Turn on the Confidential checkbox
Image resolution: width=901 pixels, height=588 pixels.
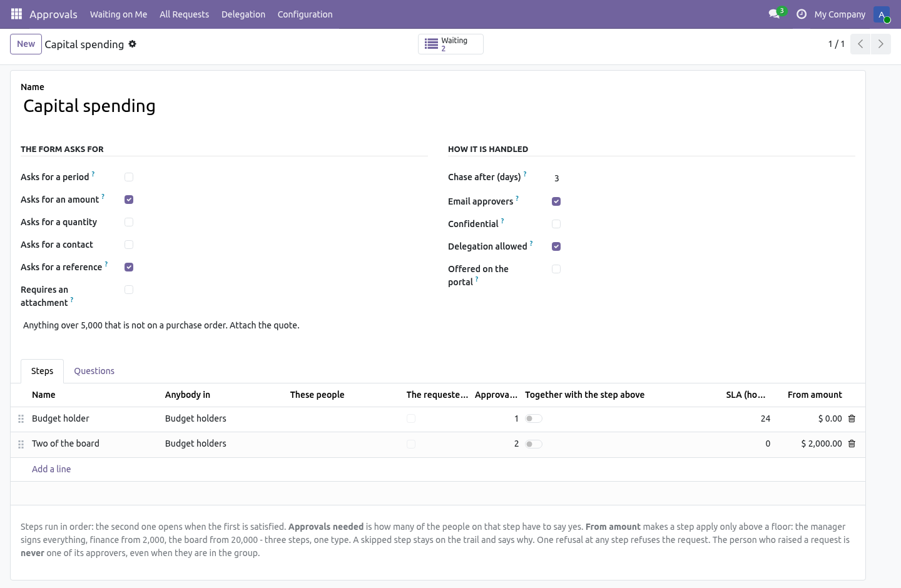(556, 224)
